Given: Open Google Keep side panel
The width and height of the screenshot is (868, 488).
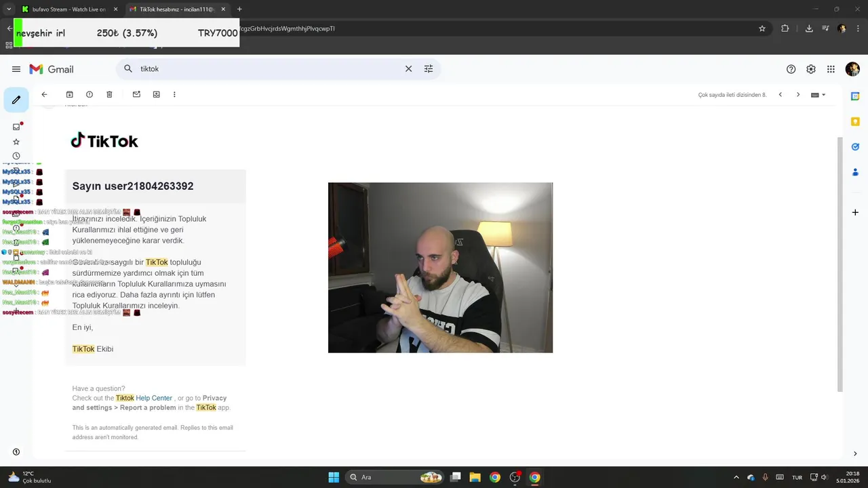Looking at the screenshot, I should tap(855, 121).
